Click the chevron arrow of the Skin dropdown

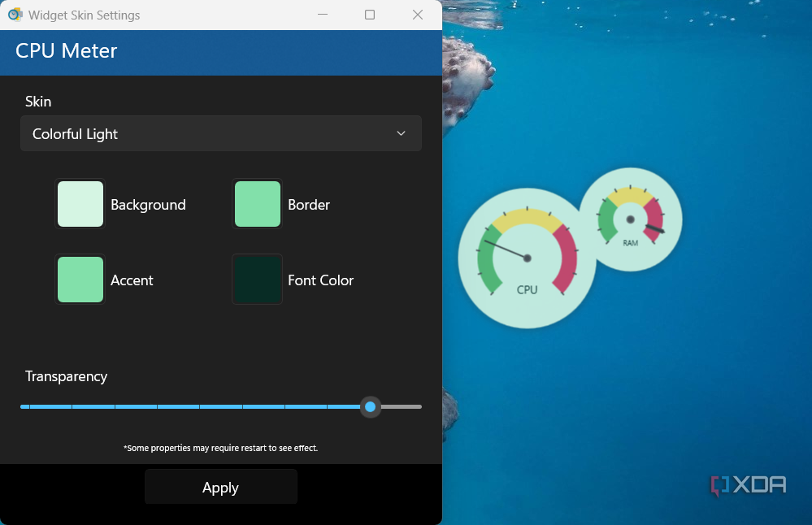click(401, 133)
